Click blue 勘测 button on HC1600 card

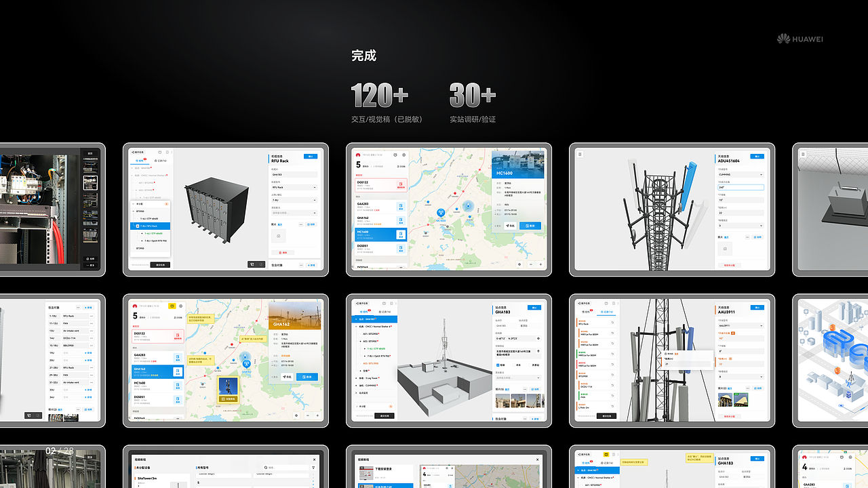click(x=530, y=226)
